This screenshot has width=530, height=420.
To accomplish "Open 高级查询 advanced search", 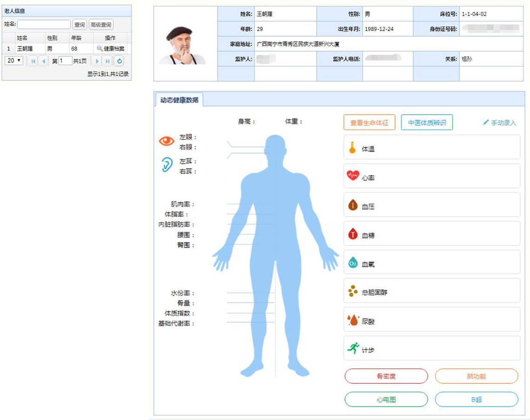I will (101, 25).
